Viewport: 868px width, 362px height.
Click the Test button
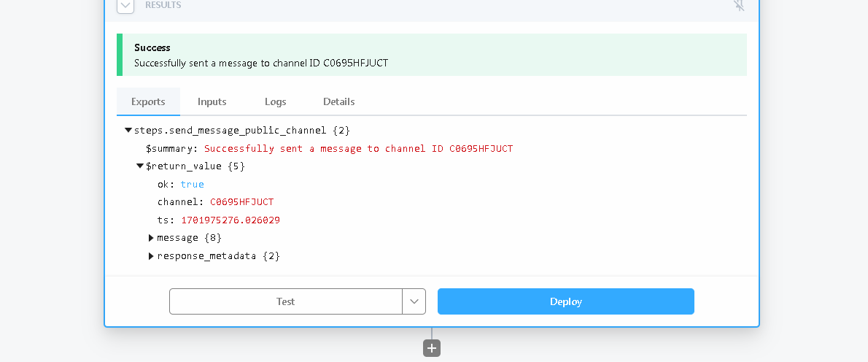tap(286, 301)
